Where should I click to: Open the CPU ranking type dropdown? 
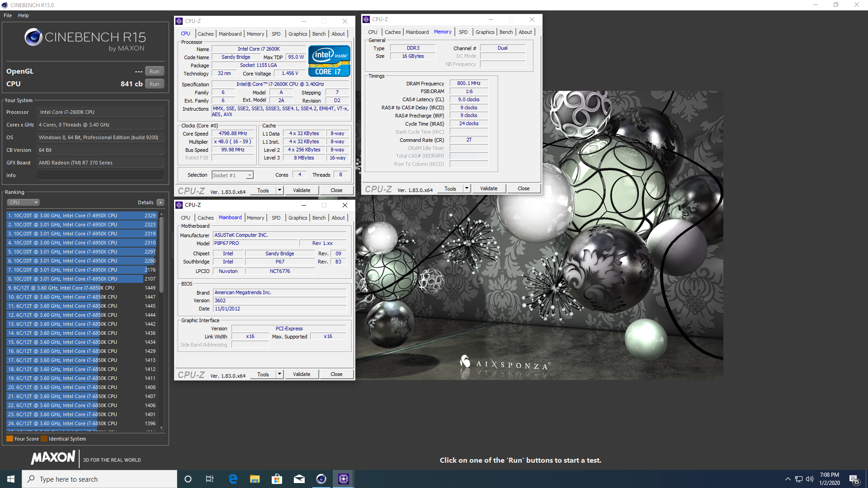click(24, 202)
